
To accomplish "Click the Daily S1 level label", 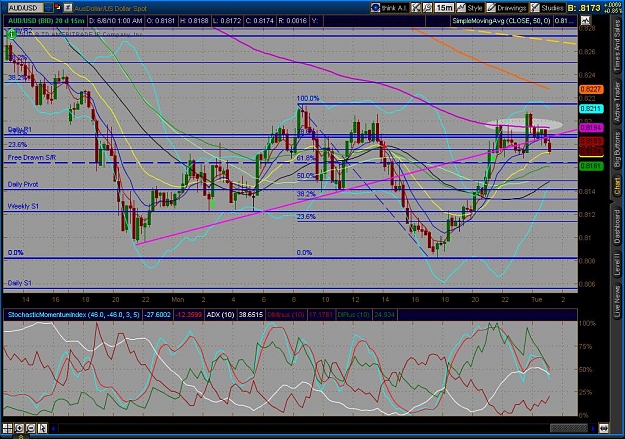I will coord(20,283).
